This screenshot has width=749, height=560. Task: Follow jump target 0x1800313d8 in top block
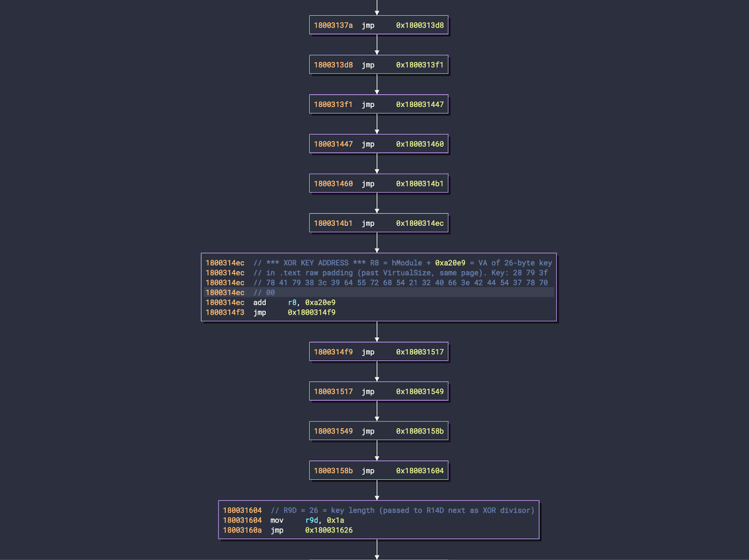click(419, 25)
